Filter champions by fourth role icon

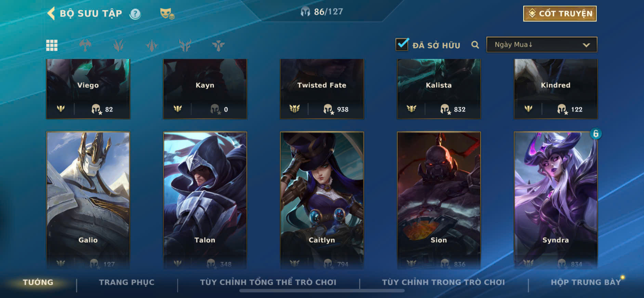tap(185, 45)
